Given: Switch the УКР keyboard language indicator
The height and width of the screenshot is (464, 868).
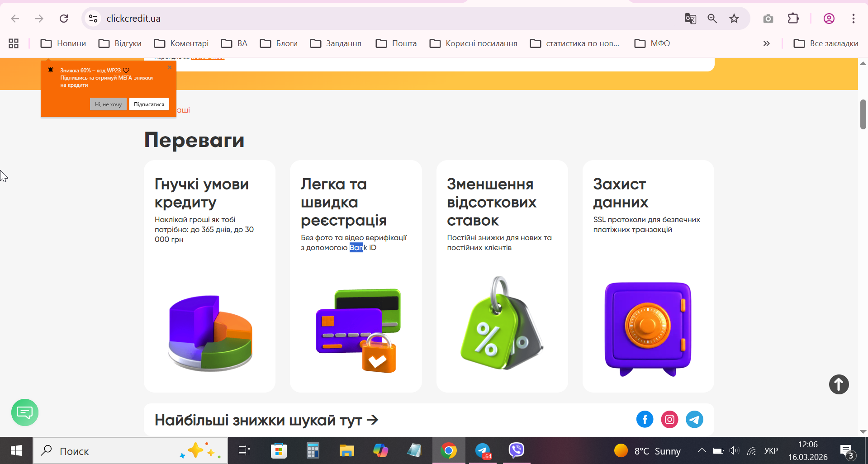Looking at the screenshot, I should [771, 450].
